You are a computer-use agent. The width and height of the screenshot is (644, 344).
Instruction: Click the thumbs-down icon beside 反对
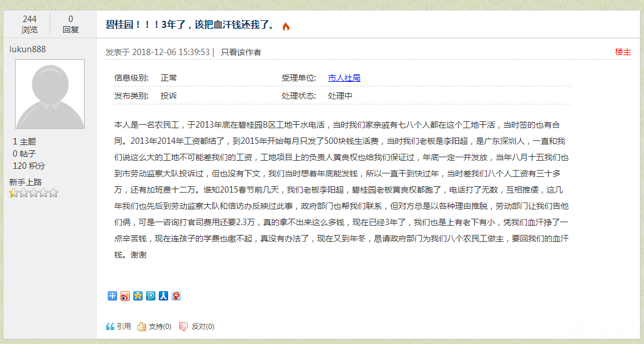coord(184,326)
